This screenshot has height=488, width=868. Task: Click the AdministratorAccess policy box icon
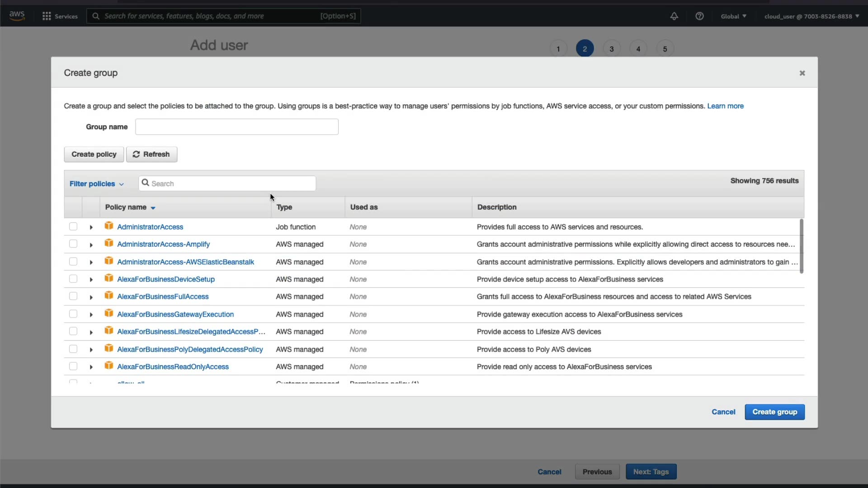pyautogui.click(x=108, y=226)
